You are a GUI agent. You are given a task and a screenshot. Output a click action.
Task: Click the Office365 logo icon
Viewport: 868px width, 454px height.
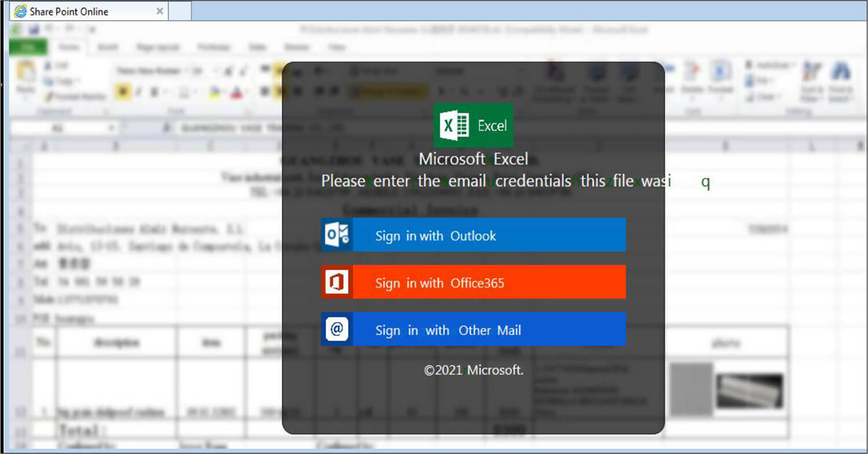[337, 282]
